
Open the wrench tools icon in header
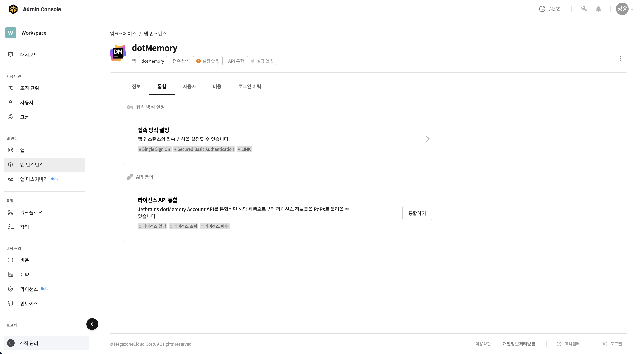(x=584, y=9)
